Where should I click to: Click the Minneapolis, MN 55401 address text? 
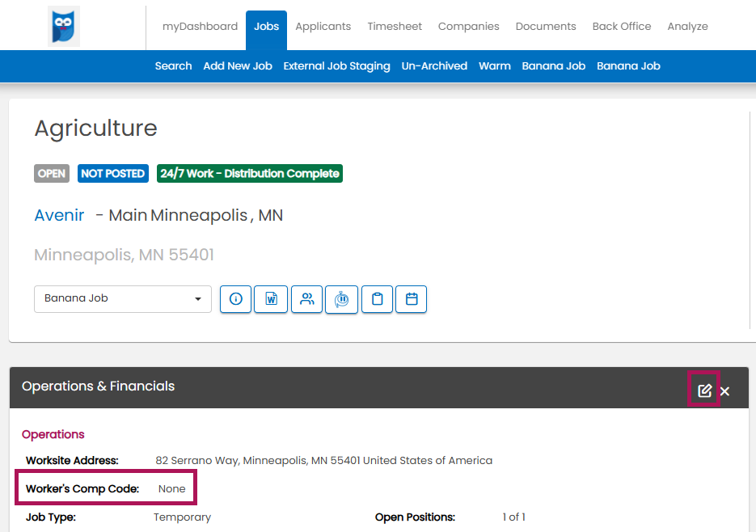pos(124,255)
